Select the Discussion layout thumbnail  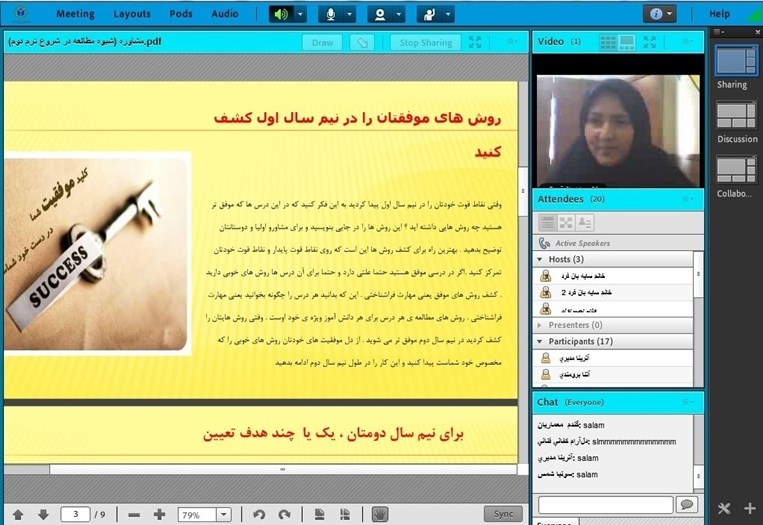737,116
